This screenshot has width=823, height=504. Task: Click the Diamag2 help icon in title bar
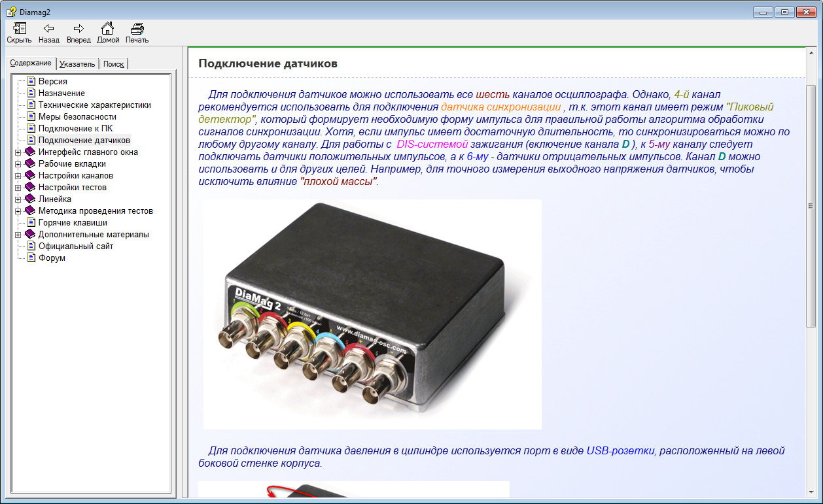click(x=11, y=11)
